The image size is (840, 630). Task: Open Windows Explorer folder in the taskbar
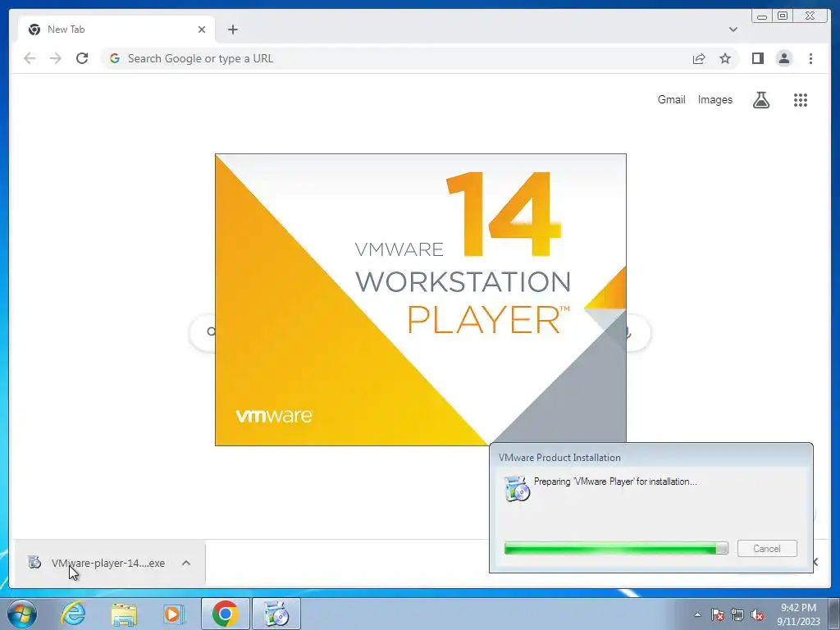(x=124, y=614)
